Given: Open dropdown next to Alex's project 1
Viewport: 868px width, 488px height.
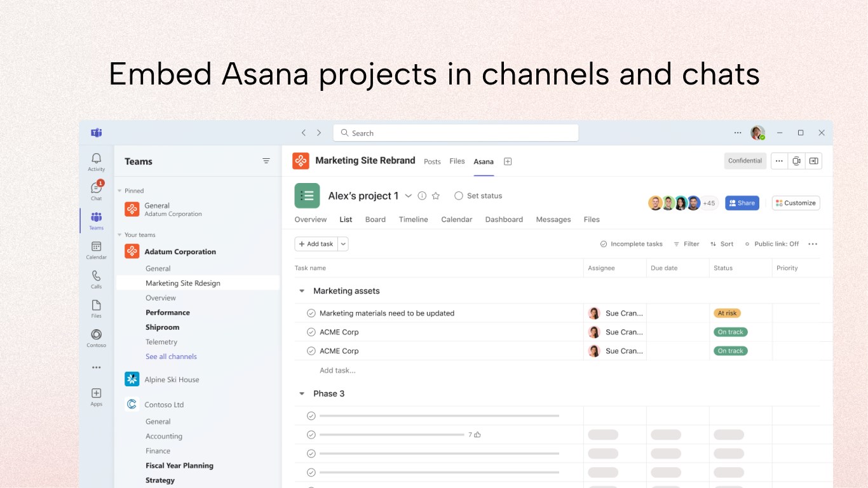Looking at the screenshot, I should [409, 196].
